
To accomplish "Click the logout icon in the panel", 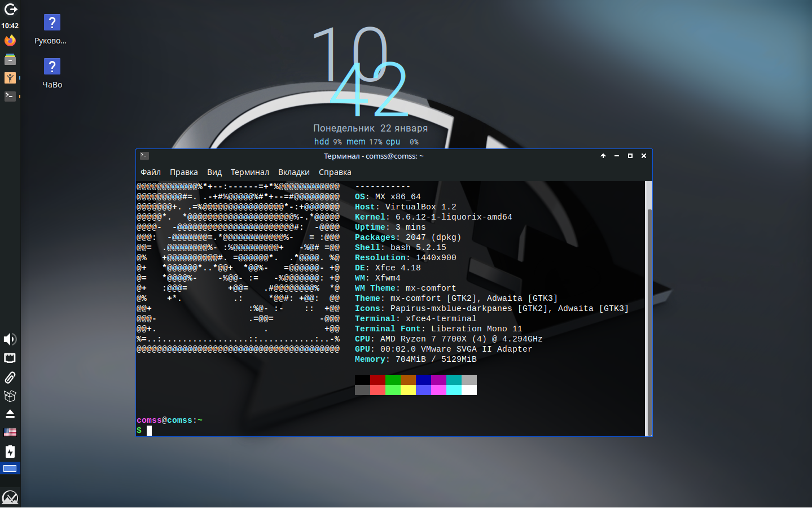I will (10, 9).
